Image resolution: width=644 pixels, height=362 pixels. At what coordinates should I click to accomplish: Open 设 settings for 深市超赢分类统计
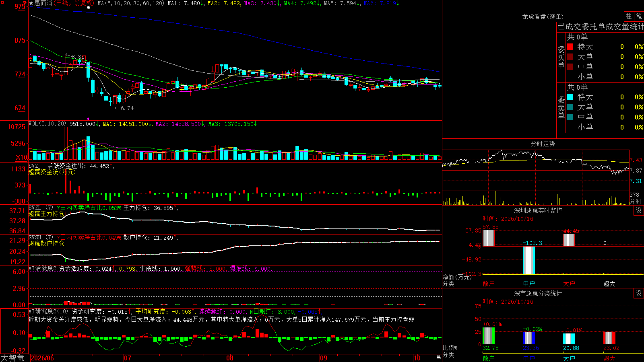tap(639, 293)
